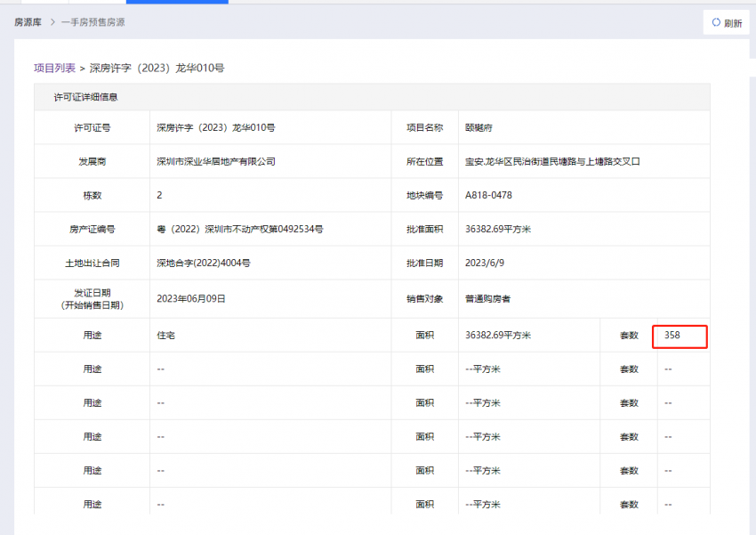Click the land parcel number A818-0478
The width and height of the screenshot is (756, 535).
(x=488, y=195)
